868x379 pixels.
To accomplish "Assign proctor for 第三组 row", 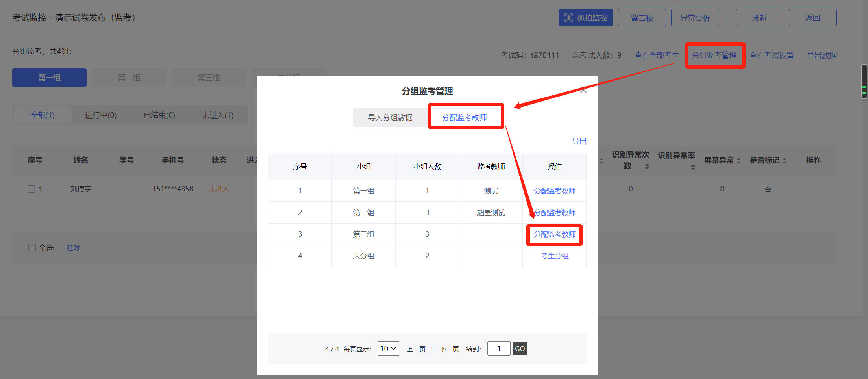I will 555,234.
